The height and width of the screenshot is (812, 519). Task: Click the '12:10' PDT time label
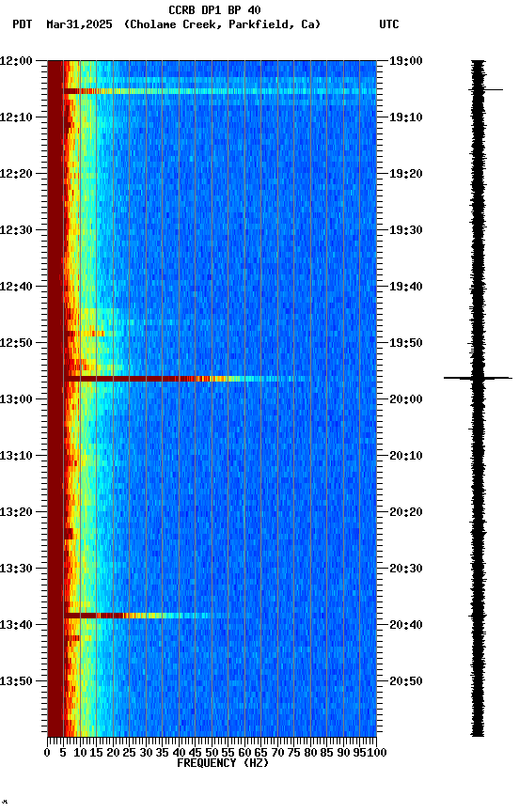coord(16,117)
